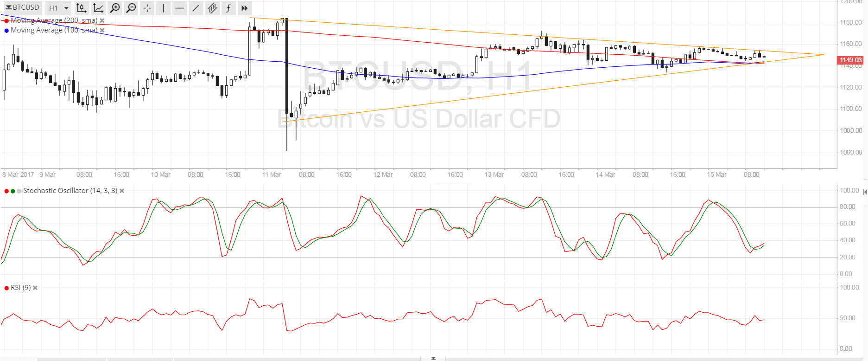Viewport: 868px width, 361px height.
Task: Click the red 200 SMA color dot
Action: [6, 21]
